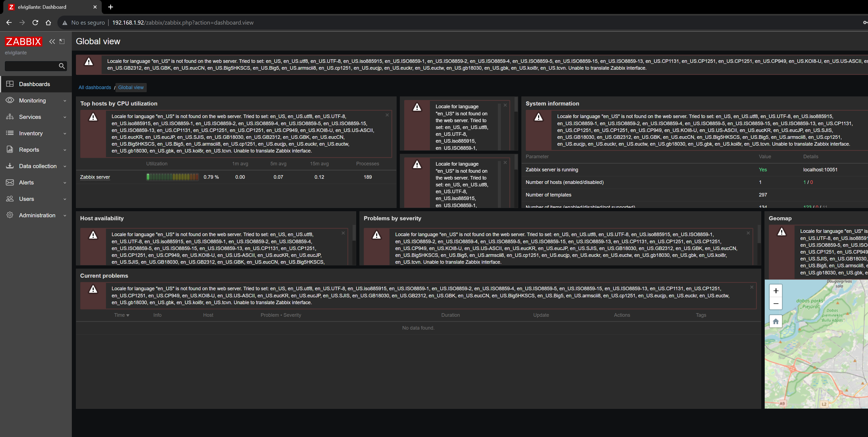Dismiss locale warning in Host availability widget
Viewport: 868px width, 437px height.
coord(343,233)
